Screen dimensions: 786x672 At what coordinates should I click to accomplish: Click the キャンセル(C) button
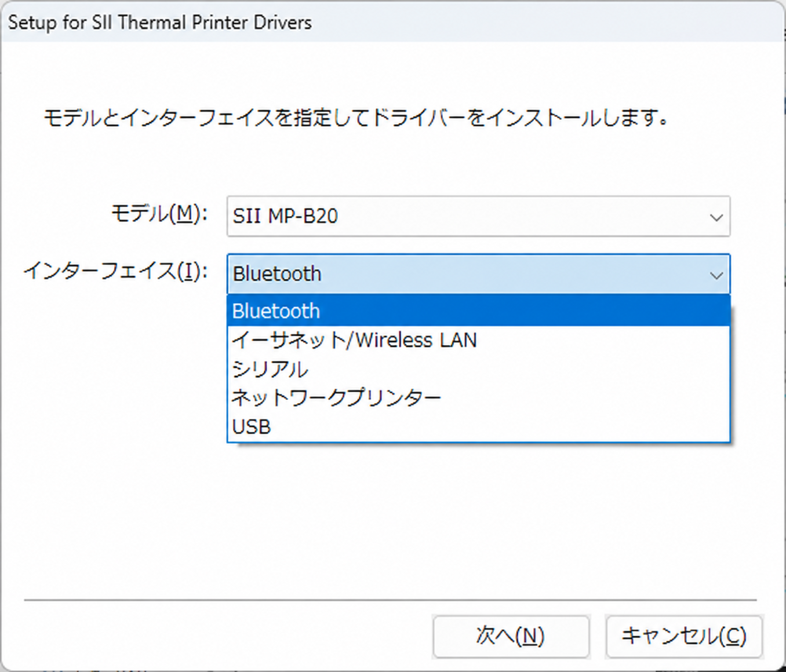click(x=684, y=636)
